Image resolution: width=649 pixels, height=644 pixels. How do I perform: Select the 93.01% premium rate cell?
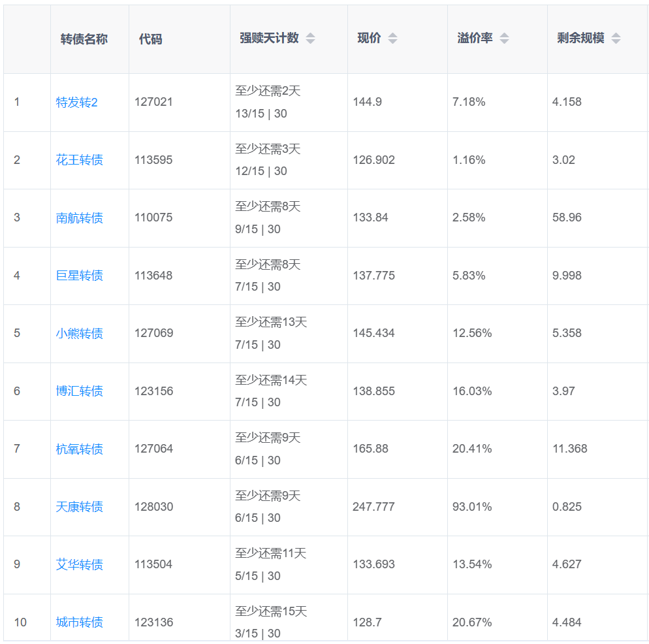472,507
